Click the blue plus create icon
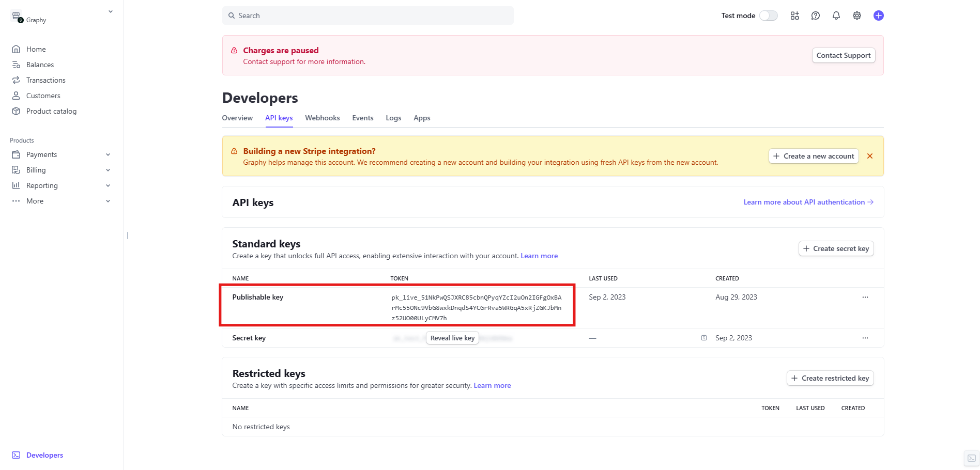 pos(878,15)
